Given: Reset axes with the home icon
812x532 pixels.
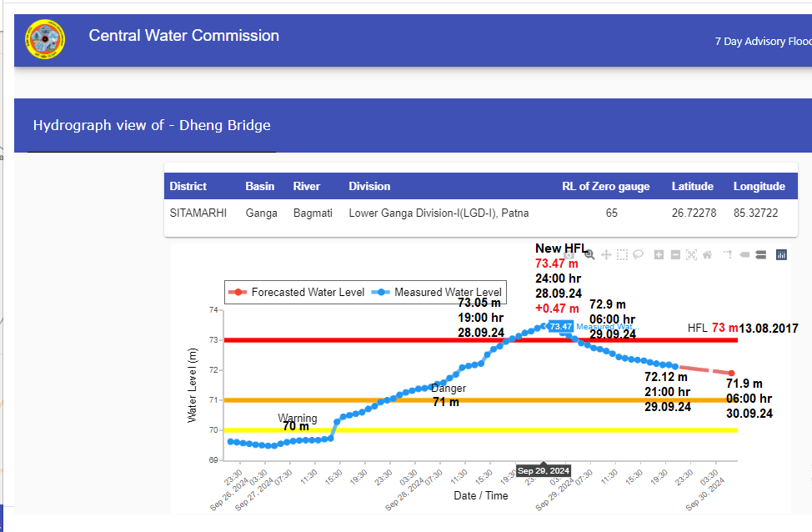Looking at the screenshot, I should (707, 254).
